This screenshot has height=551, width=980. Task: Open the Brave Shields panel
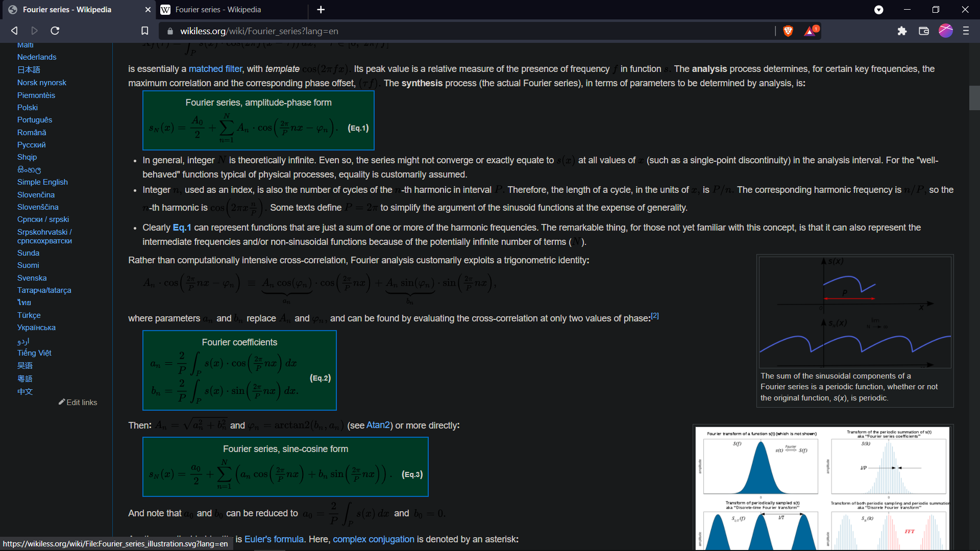(x=788, y=31)
